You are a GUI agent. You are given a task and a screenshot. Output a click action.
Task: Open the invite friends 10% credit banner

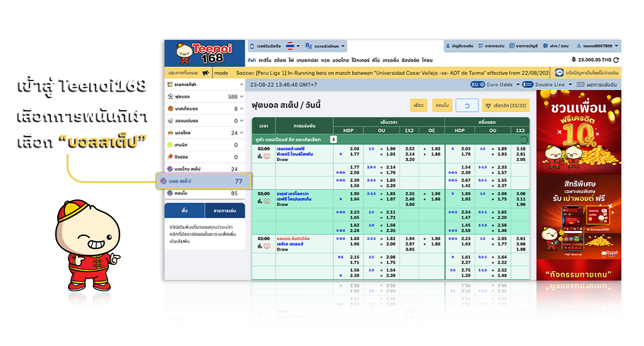click(x=579, y=132)
